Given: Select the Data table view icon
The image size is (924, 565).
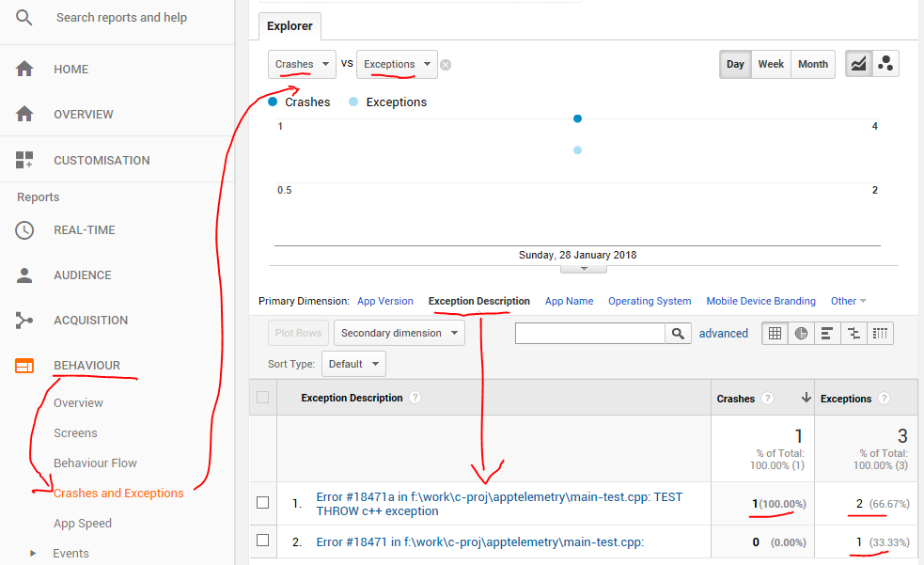Looking at the screenshot, I should pos(775,334).
